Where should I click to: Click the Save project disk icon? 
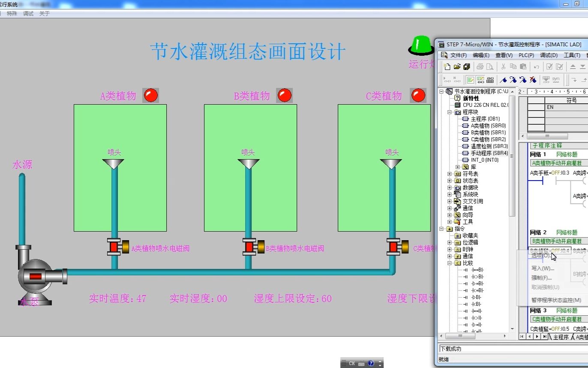click(467, 66)
